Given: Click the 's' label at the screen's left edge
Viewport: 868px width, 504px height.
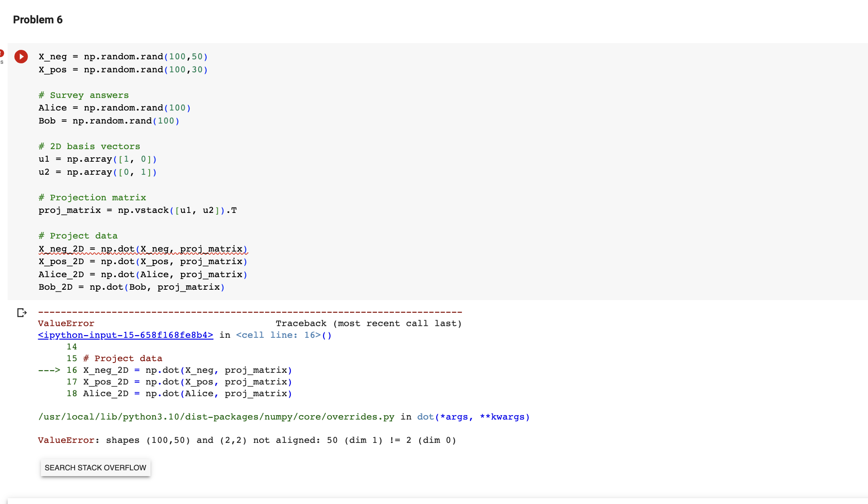Looking at the screenshot, I should (2, 63).
